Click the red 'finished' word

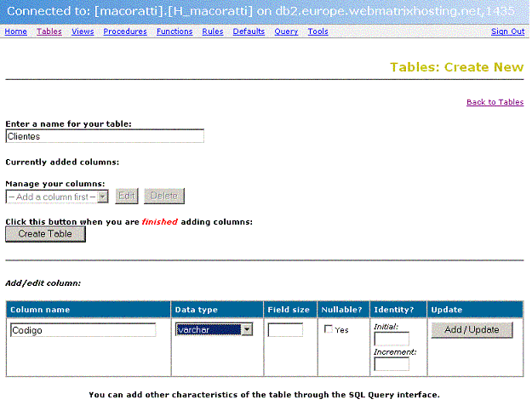pos(160,222)
